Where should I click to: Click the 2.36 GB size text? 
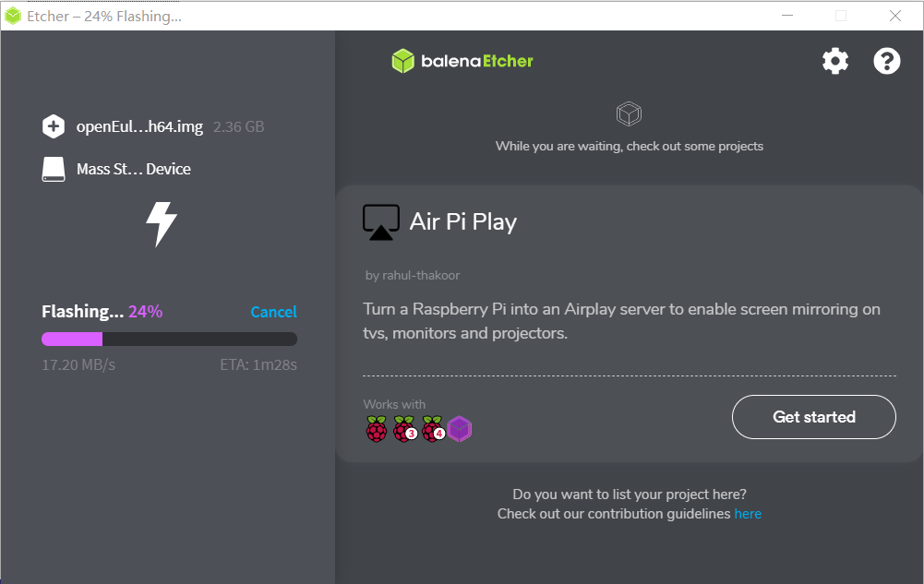[x=239, y=126]
